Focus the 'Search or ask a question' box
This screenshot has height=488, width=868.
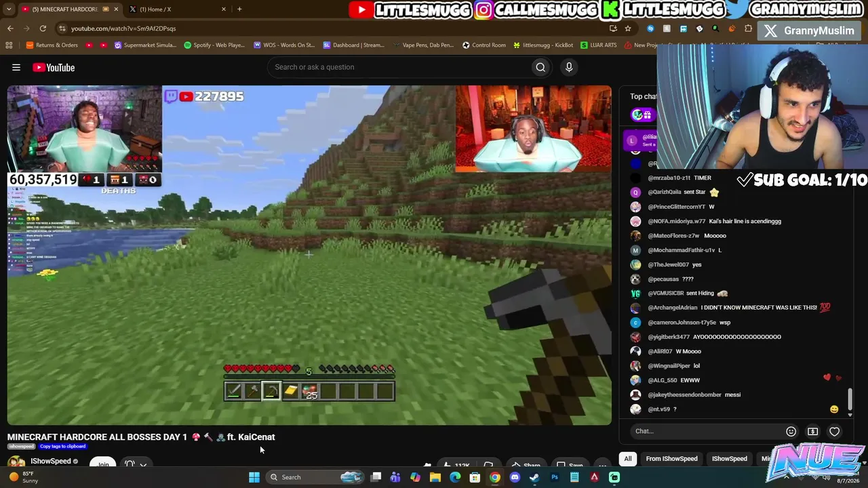tap(400, 67)
